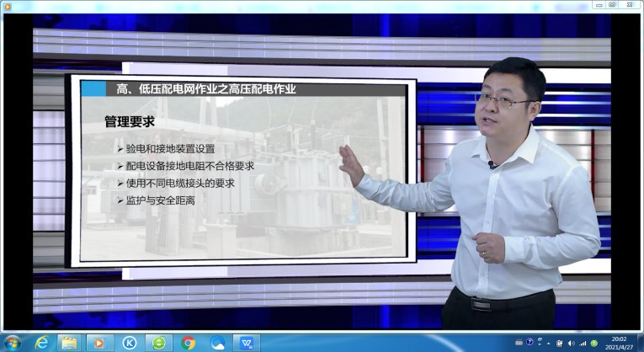Click the Show desktop button
The height and width of the screenshot is (352, 644).
(641, 343)
